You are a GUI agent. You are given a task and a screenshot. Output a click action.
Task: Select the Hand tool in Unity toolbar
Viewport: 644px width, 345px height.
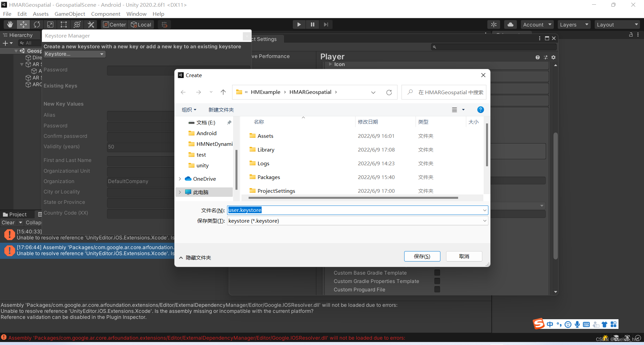[x=10, y=24]
